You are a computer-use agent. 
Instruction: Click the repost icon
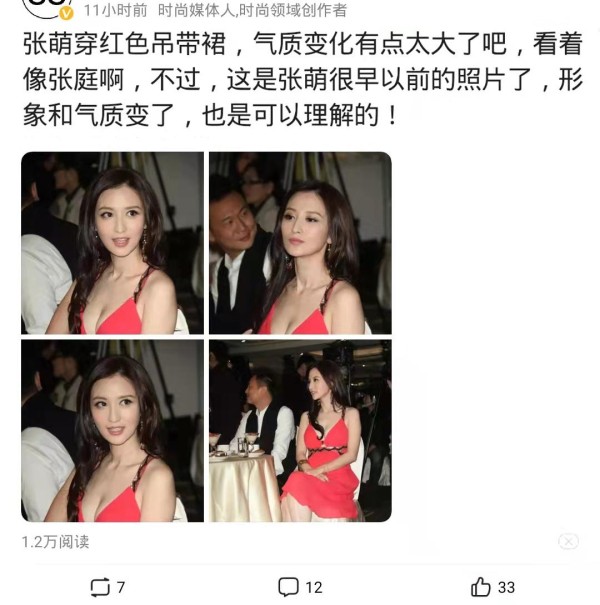pyautogui.click(x=100, y=587)
